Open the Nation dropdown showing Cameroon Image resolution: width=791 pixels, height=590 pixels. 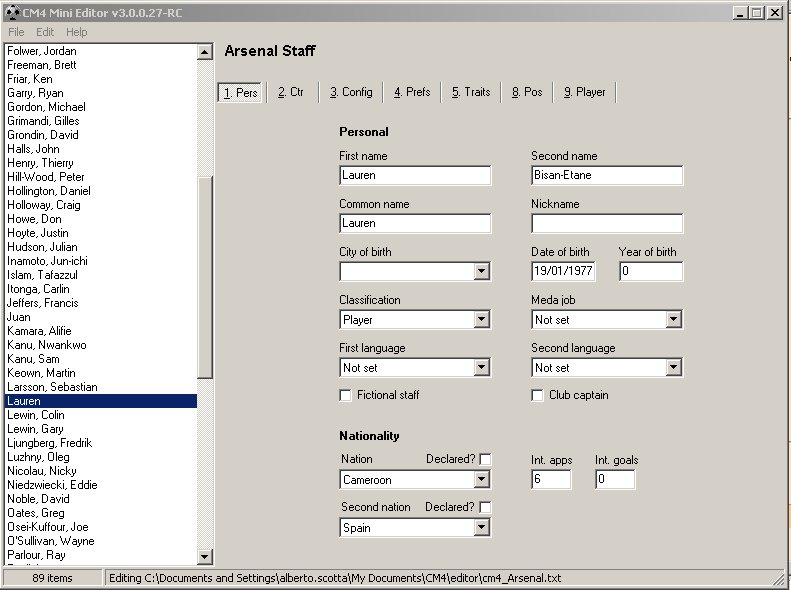[x=482, y=479]
